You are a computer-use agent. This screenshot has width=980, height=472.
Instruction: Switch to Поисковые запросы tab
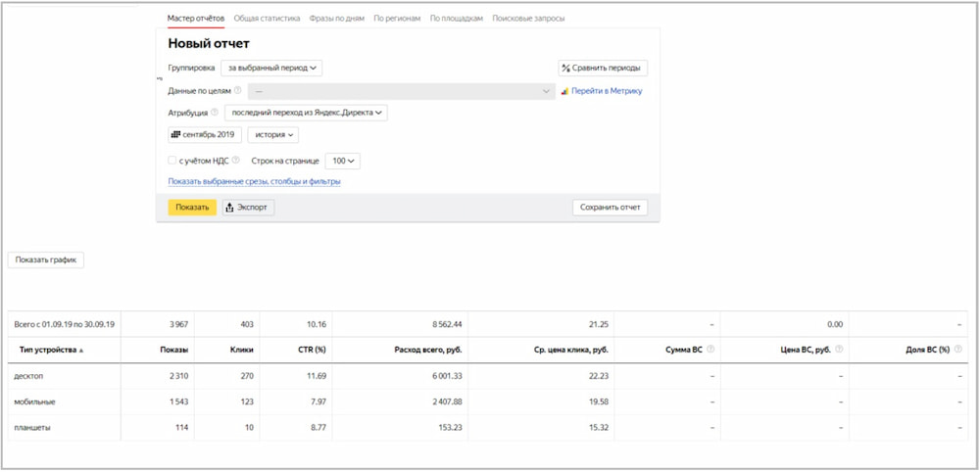click(x=528, y=19)
